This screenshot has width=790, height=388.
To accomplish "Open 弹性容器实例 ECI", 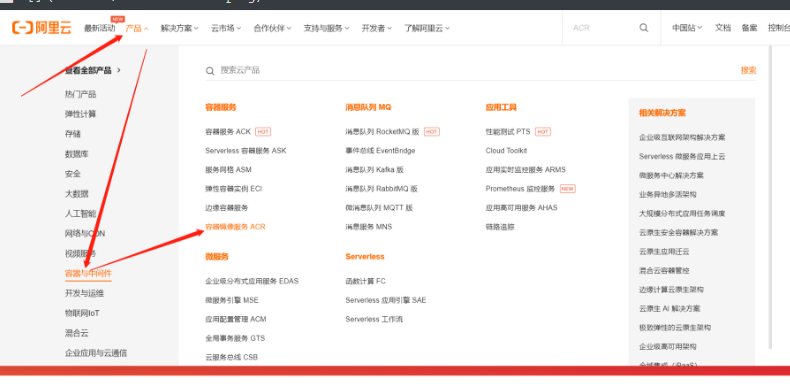I will (x=233, y=188).
